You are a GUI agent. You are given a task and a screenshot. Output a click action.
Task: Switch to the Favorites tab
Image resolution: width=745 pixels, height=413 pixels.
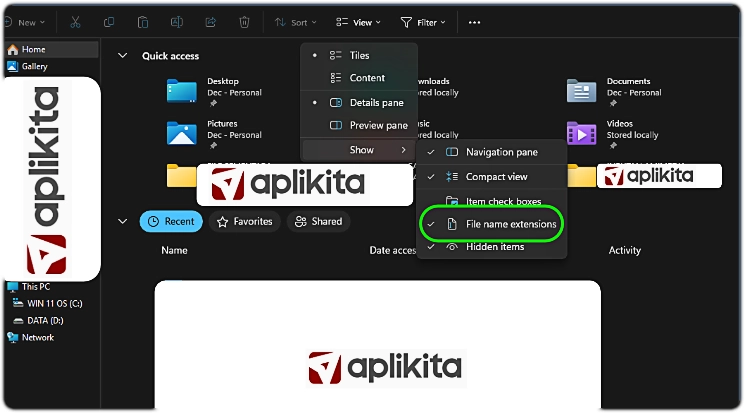point(245,221)
